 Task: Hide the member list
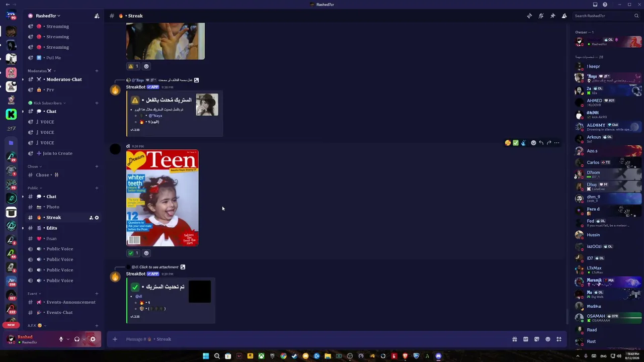click(x=564, y=16)
